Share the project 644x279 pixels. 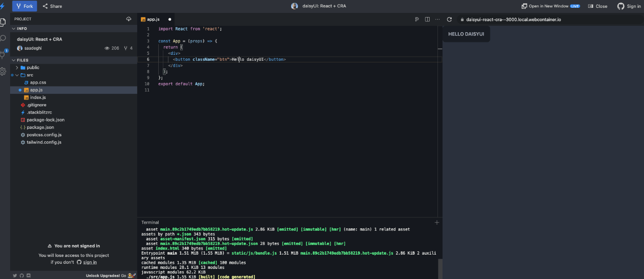52,6
